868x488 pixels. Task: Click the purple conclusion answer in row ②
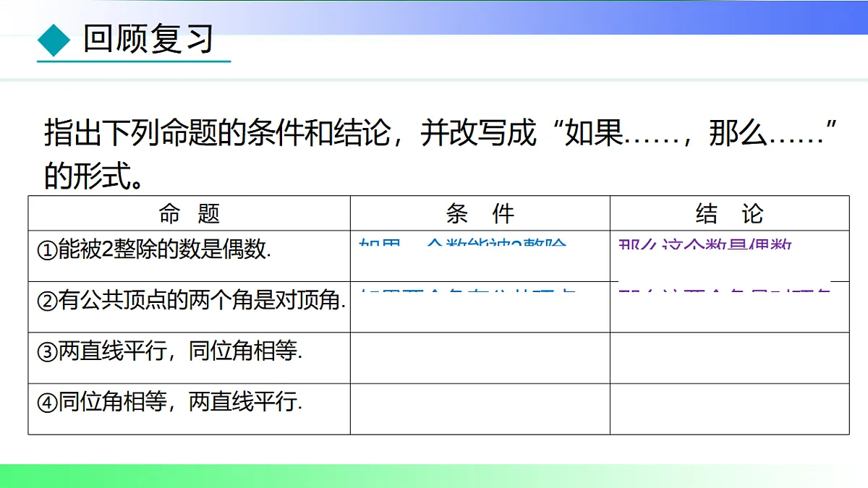[x=724, y=292]
